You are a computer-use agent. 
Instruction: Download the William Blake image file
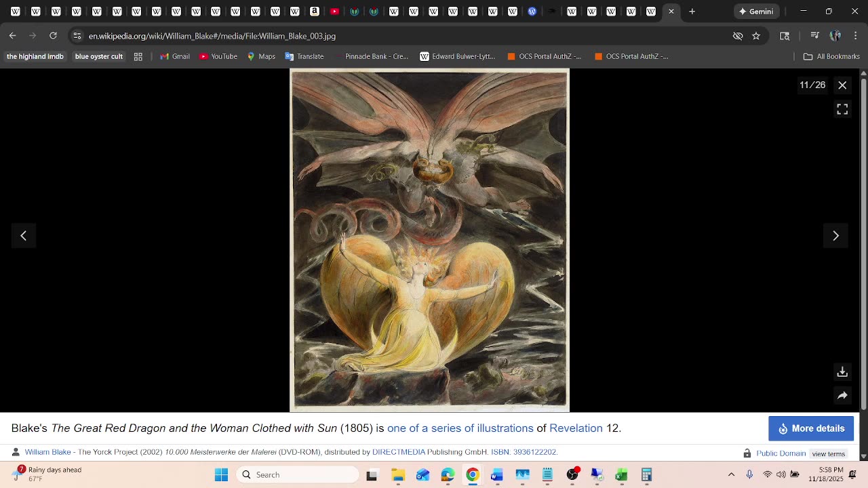coord(842,371)
